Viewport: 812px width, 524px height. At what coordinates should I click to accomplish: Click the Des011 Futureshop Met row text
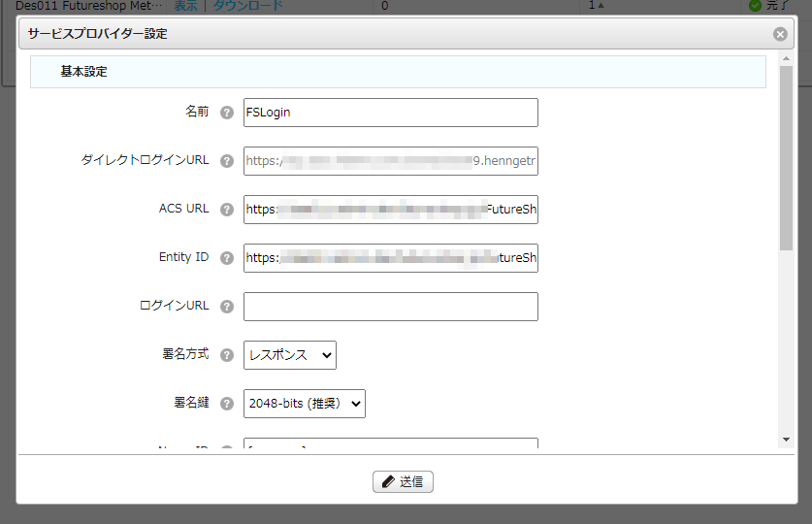click(88, 6)
